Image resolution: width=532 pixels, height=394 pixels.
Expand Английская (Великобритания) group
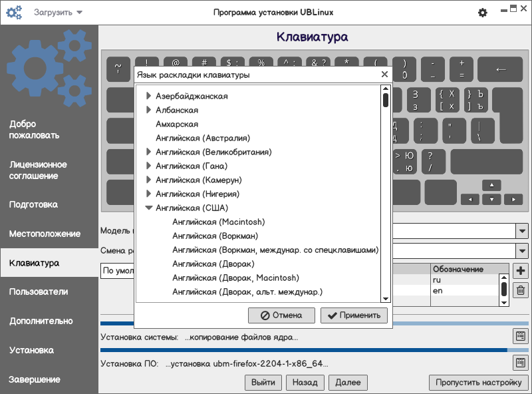148,152
